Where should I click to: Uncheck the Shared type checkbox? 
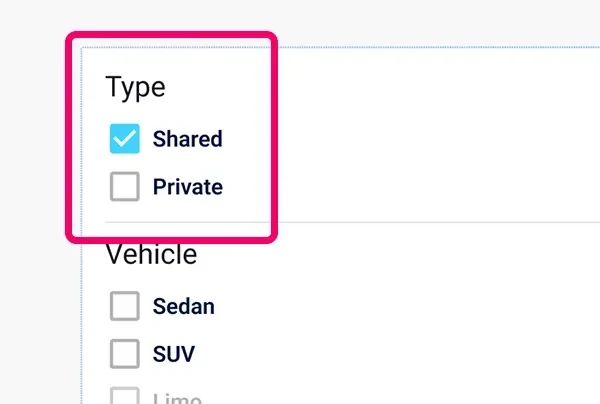tap(124, 139)
